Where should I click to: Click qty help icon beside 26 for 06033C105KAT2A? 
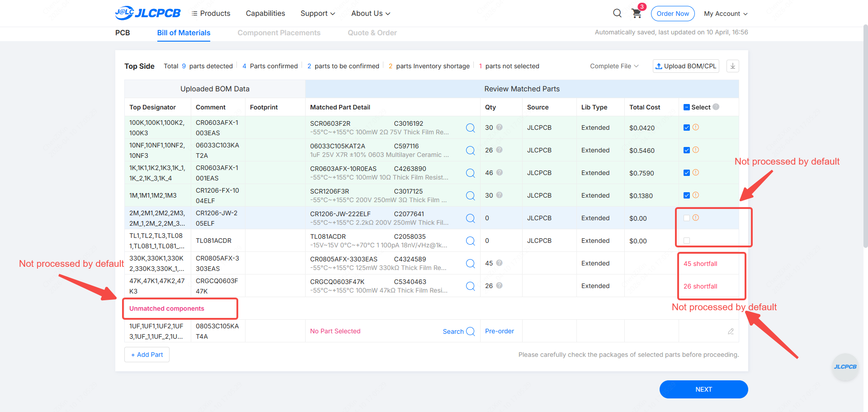[499, 150]
